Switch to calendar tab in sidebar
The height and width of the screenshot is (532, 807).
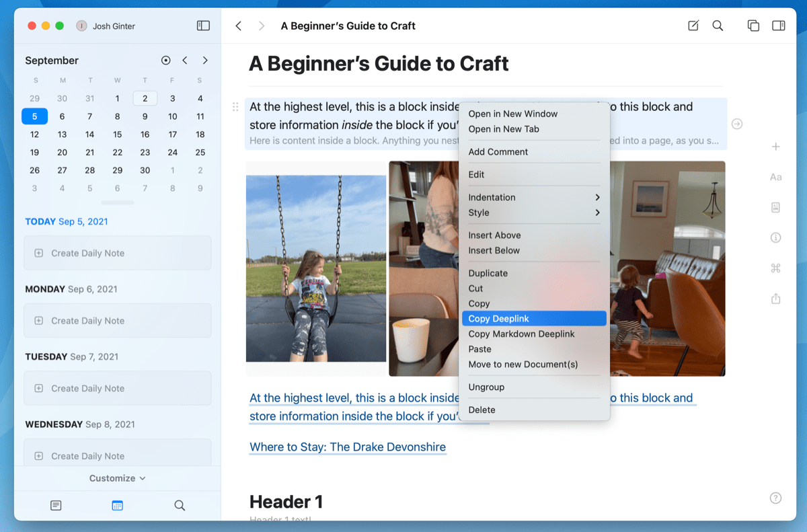(118, 505)
